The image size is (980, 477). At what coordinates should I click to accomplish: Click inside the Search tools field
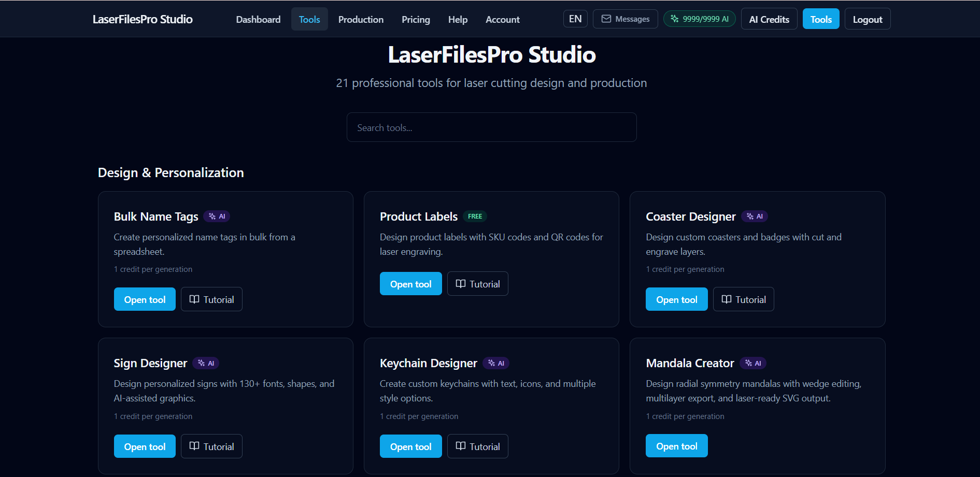tap(491, 127)
